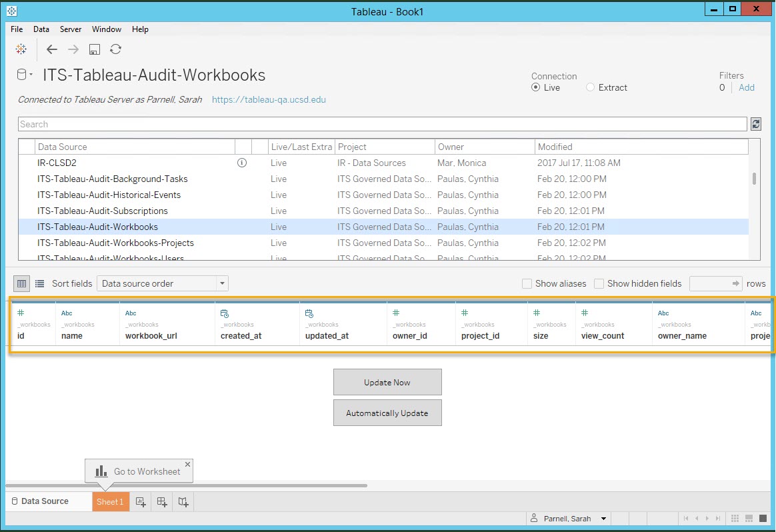The width and height of the screenshot is (776, 532).
Task: Go forward with the right arrow
Action: tap(73, 49)
